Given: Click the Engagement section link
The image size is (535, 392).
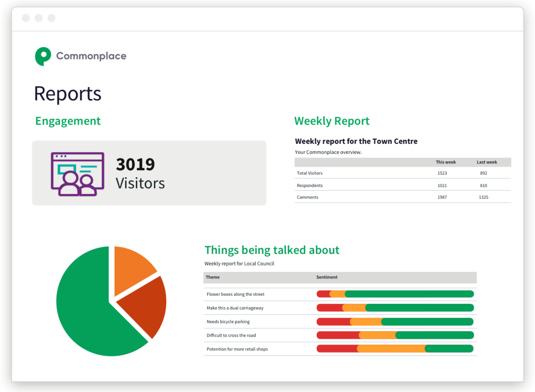Looking at the screenshot, I should [x=68, y=121].
